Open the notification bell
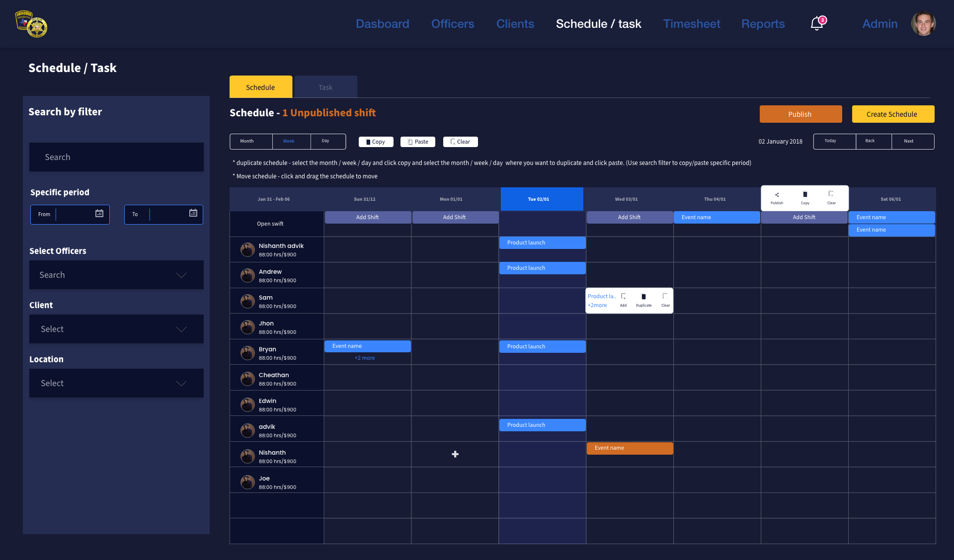 click(816, 23)
